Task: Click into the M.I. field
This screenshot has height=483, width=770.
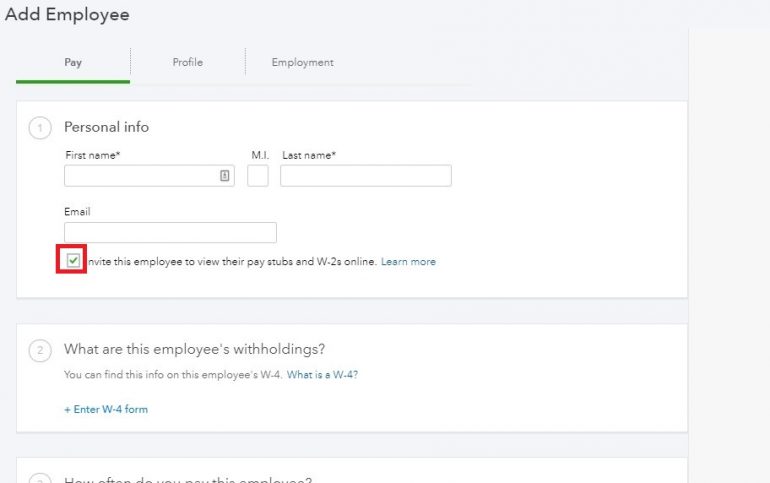Action: point(258,176)
